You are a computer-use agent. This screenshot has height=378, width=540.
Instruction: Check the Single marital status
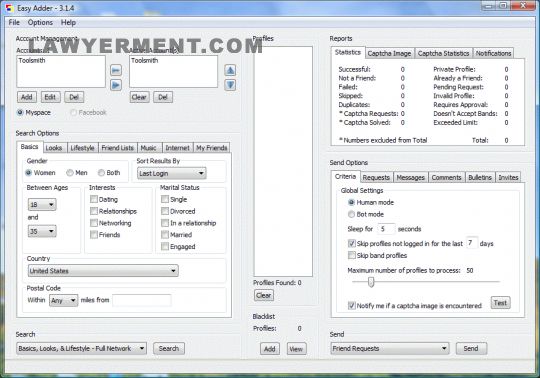pos(165,199)
